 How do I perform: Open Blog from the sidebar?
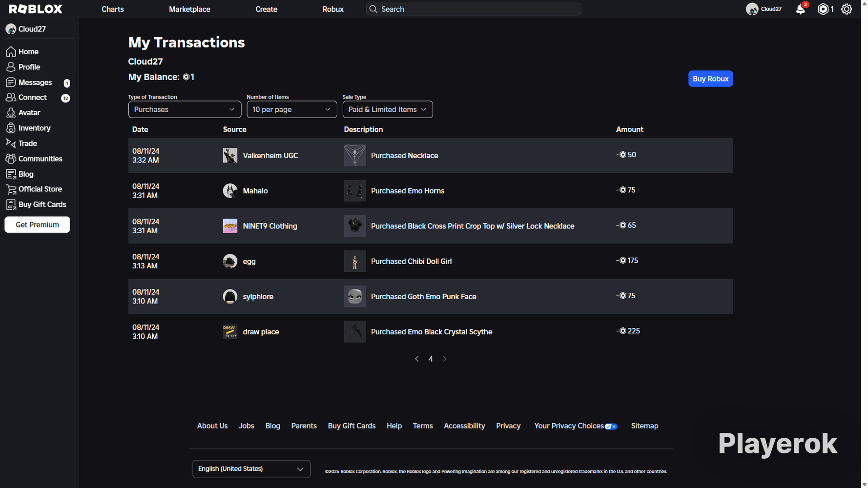click(x=20, y=174)
